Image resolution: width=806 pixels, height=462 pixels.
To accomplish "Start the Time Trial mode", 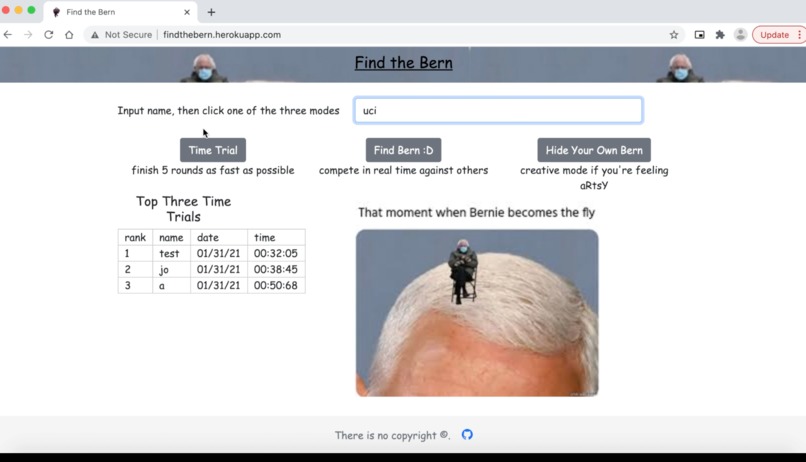I will point(213,150).
